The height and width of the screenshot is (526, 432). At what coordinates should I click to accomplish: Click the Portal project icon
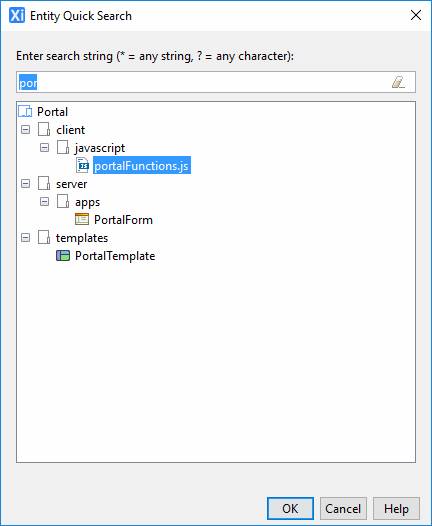(x=25, y=111)
